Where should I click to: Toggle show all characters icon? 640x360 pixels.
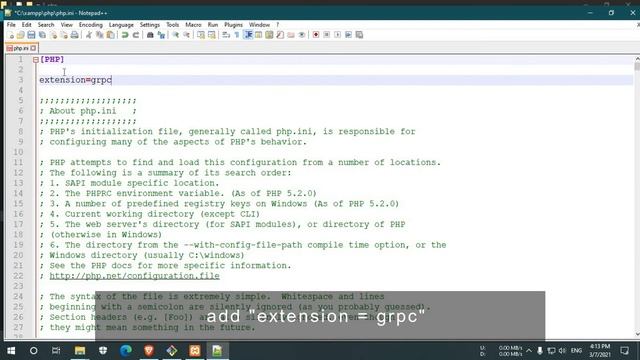pos(237,35)
